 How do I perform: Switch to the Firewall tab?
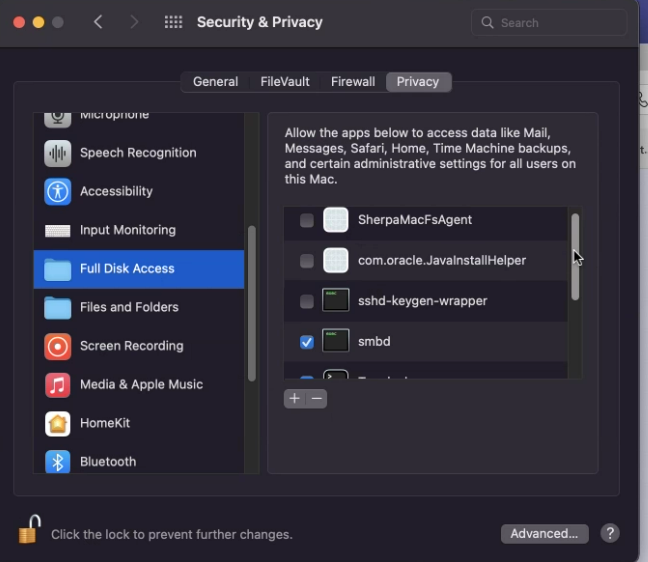[x=353, y=82]
